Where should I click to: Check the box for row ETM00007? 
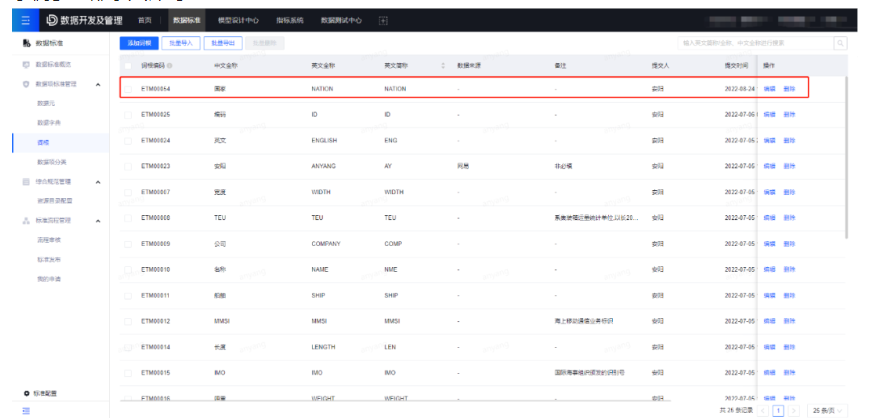[128, 192]
